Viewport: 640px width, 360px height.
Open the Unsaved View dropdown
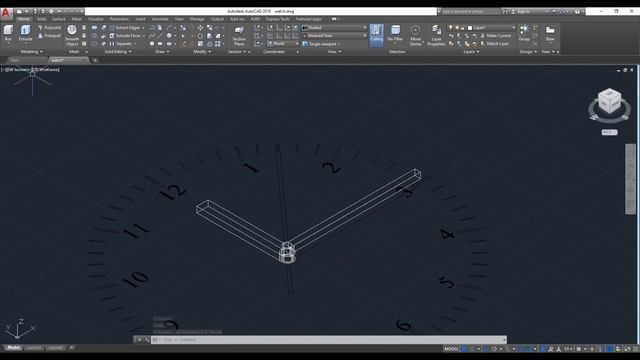pos(334,36)
